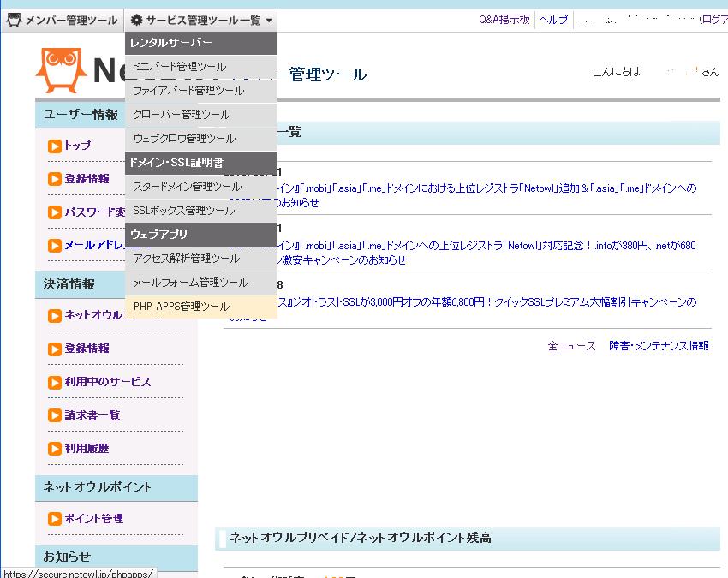Click the gear icon beside サービス管理ツール一覧
This screenshot has height=578, width=728.
pos(136,20)
